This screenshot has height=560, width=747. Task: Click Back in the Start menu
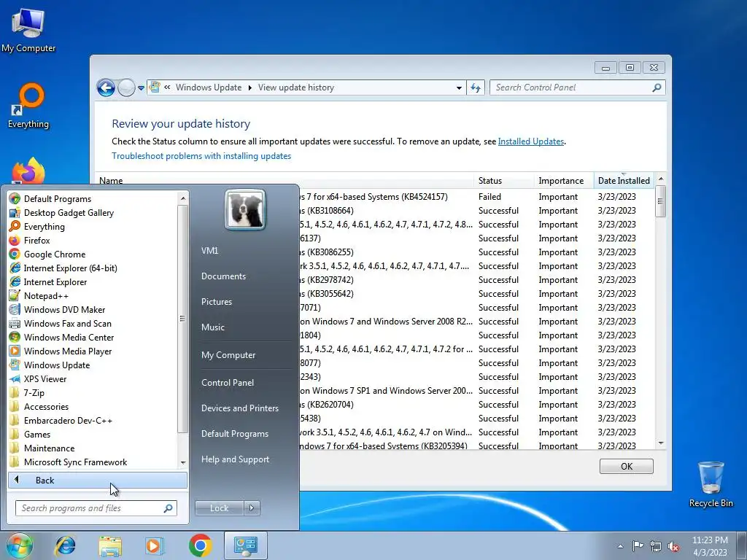[97, 481]
